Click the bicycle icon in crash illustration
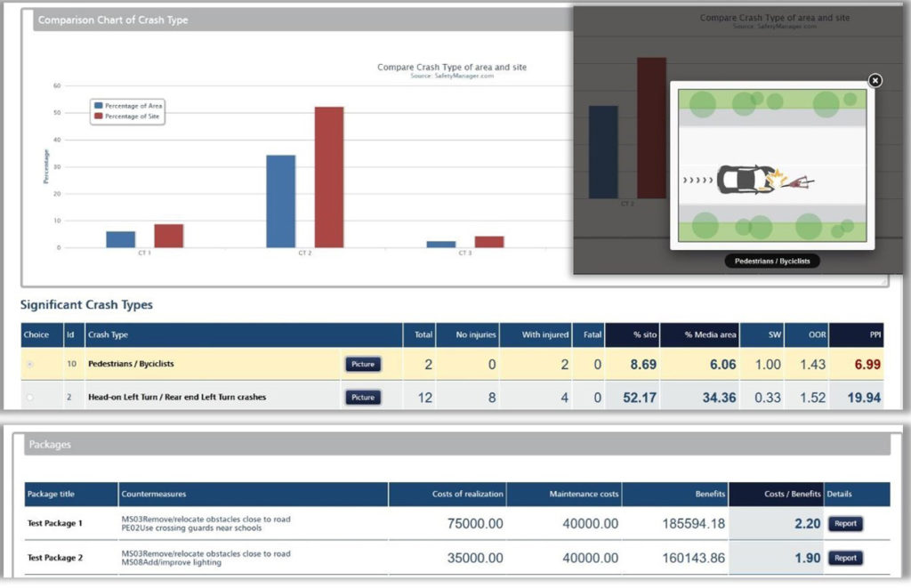The height and width of the screenshot is (588, 911). tap(798, 182)
